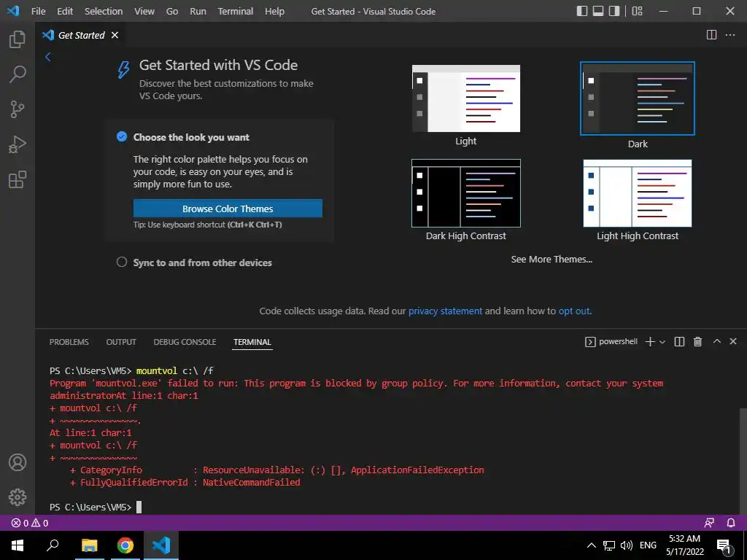Screen dimensions: 747x560
Task: Open ENG language input indicator
Action: tap(648, 545)
